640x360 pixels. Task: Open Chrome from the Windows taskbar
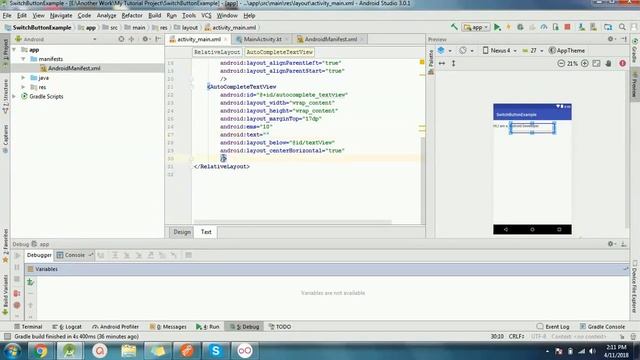click(x=40, y=351)
